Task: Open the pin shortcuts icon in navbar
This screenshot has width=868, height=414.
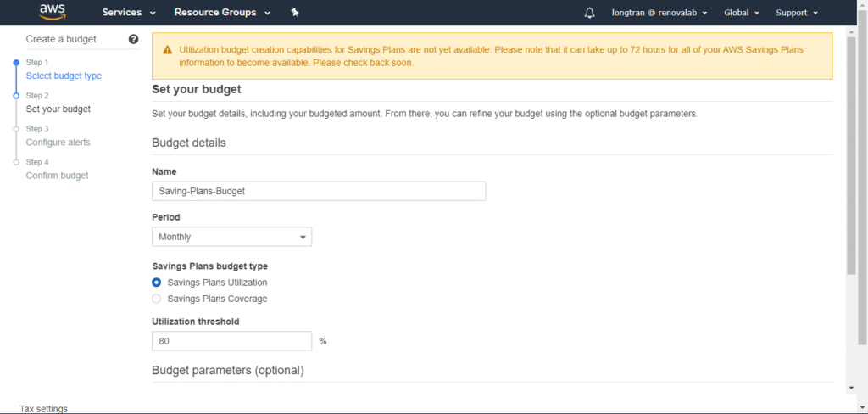Action: (x=295, y=13)
